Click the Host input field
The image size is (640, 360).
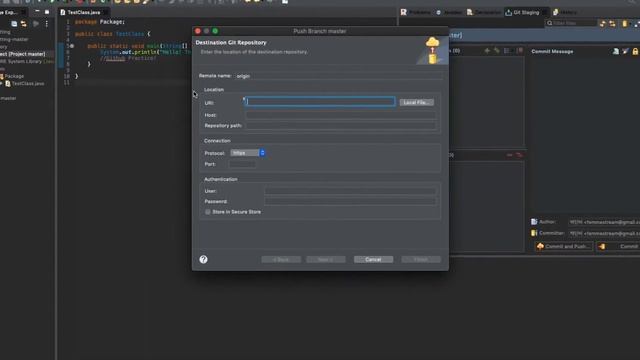[341, 115]
